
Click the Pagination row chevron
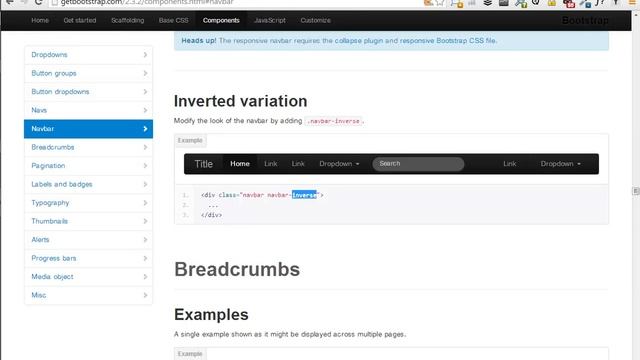[x=145, y=166]
